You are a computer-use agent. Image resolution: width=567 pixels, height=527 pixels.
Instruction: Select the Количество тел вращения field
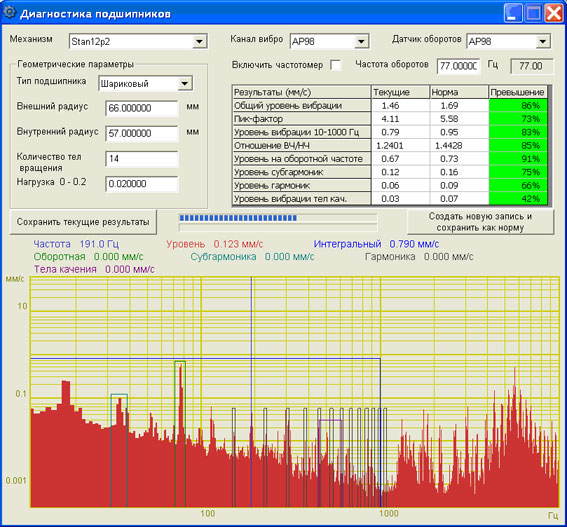(142, 159)
